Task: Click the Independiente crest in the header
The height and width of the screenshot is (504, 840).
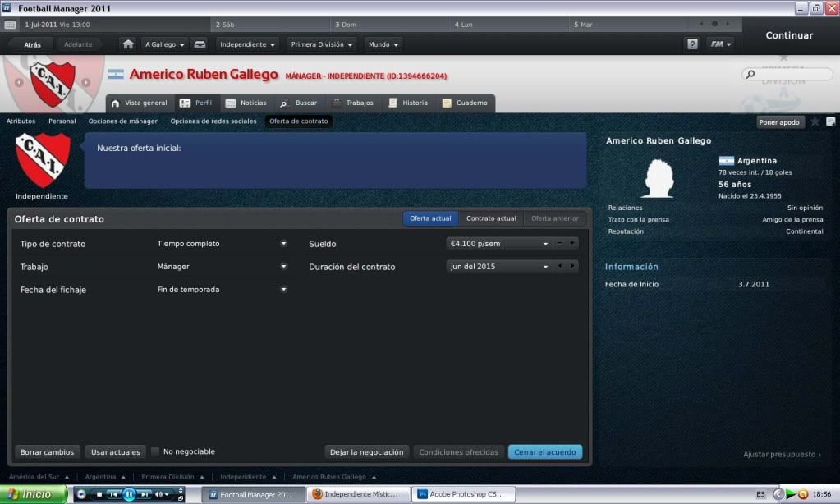Action: tap(53, 84)
